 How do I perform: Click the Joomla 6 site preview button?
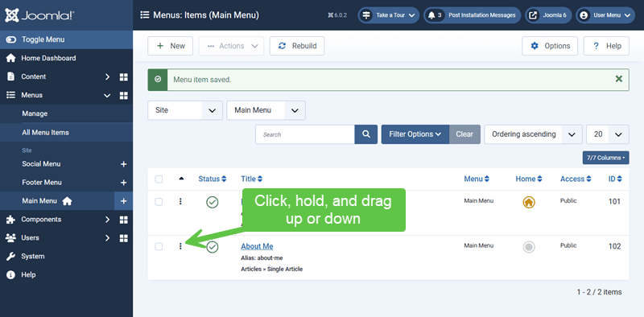click(x=548, y=15)
